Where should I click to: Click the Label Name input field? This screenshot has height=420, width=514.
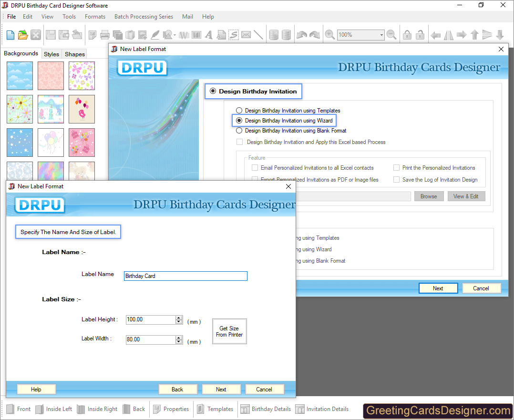(x=185, y=276)
